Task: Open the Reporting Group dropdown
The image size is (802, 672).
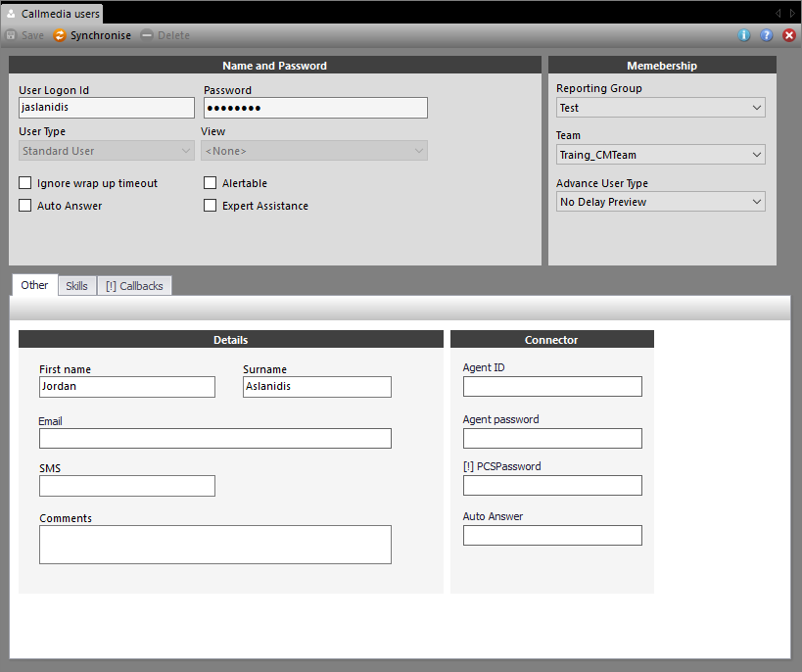Action: click(660, 108)
